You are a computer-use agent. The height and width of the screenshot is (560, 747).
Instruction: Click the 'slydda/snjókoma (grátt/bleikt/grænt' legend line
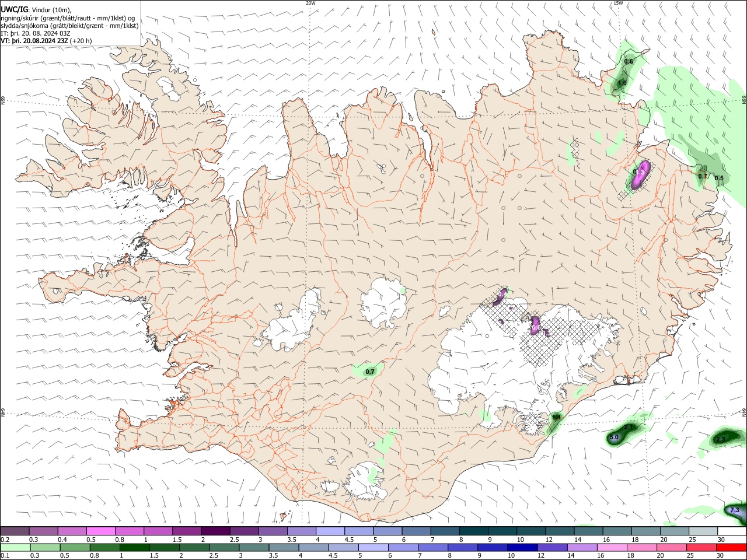[69, 26]
